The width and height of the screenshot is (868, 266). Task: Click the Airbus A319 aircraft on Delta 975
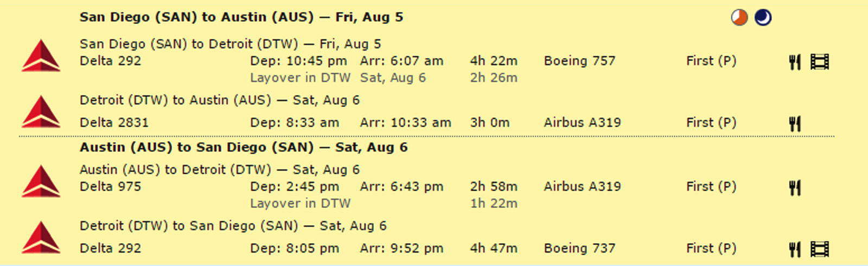tap(582, 187)
